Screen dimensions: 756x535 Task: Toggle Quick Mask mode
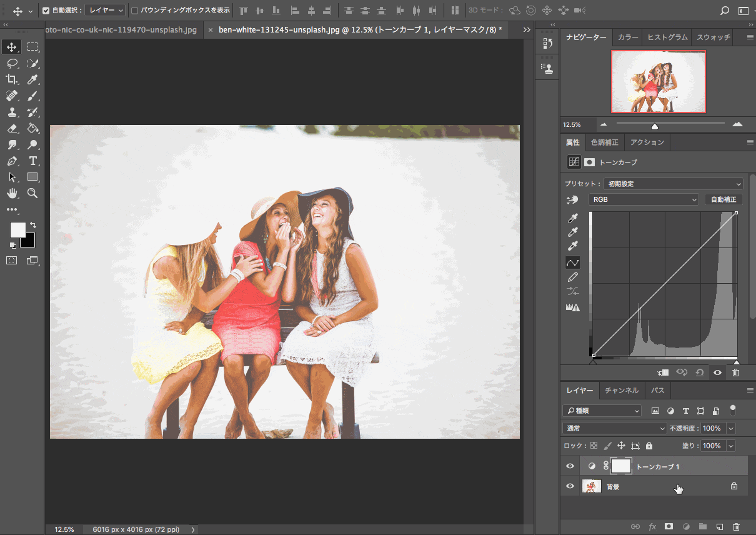pyautogui.click(x=12, y=260)
